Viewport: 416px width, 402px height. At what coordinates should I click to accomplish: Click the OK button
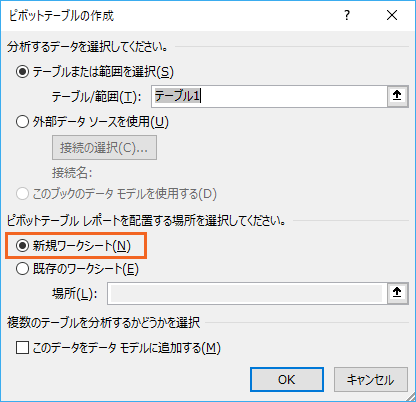pos(287,379)
